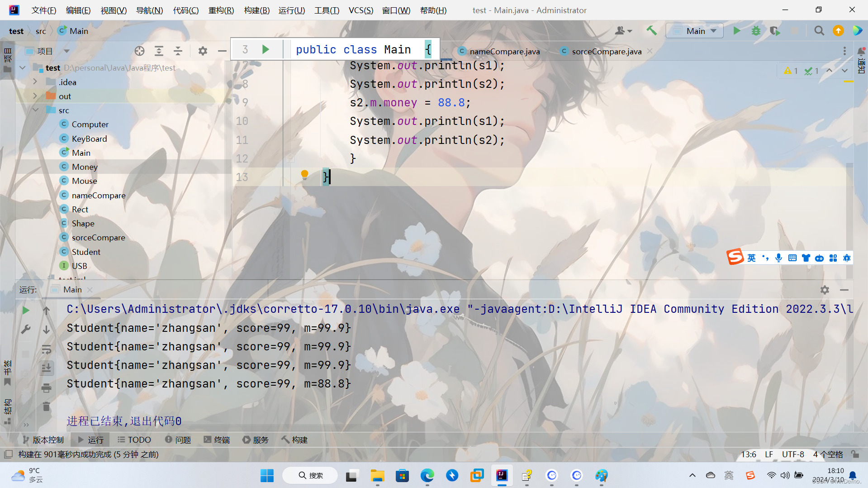
Task: Rerun Main in the run panel
Action: point(26,310)
